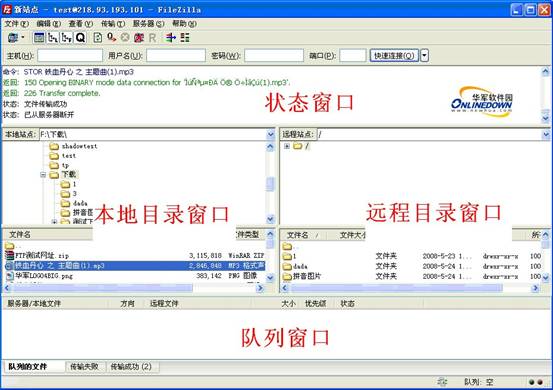Click the process queue toolbar icon

[111, 37]
